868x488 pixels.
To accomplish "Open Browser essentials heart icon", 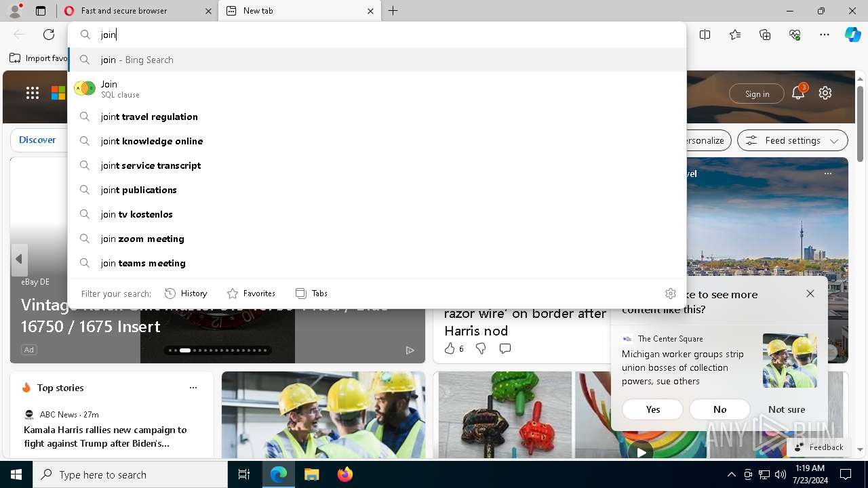I will tap(795, 35).
